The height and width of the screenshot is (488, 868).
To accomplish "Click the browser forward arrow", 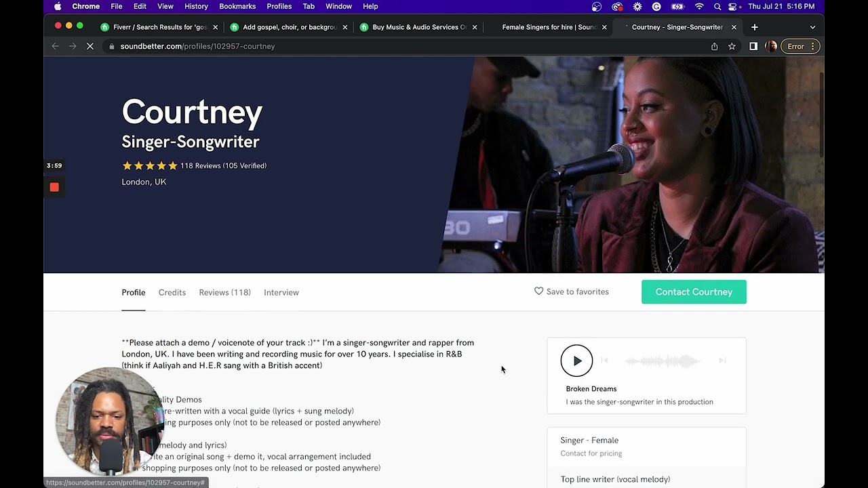I will pyautogui.click(x=73, y=46).
